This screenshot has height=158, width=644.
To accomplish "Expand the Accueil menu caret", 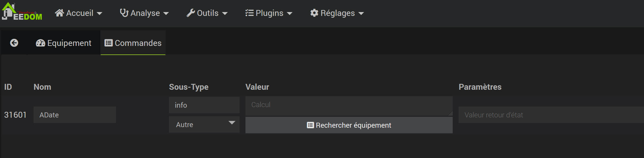I will tap(99, 14).
